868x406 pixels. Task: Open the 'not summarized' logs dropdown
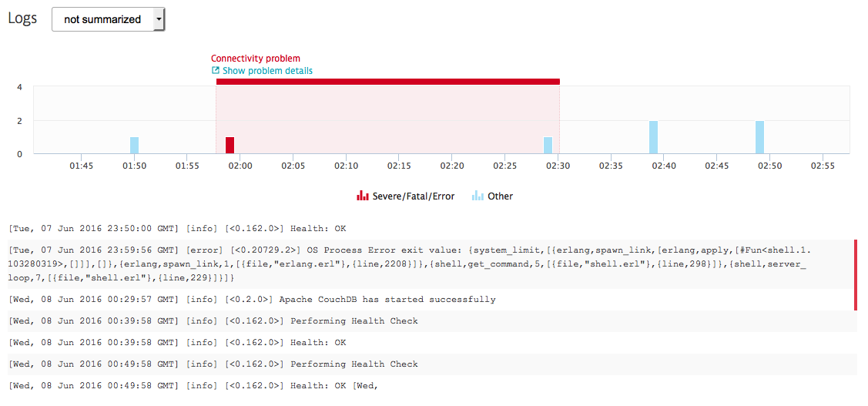click(x=109, y=19)
